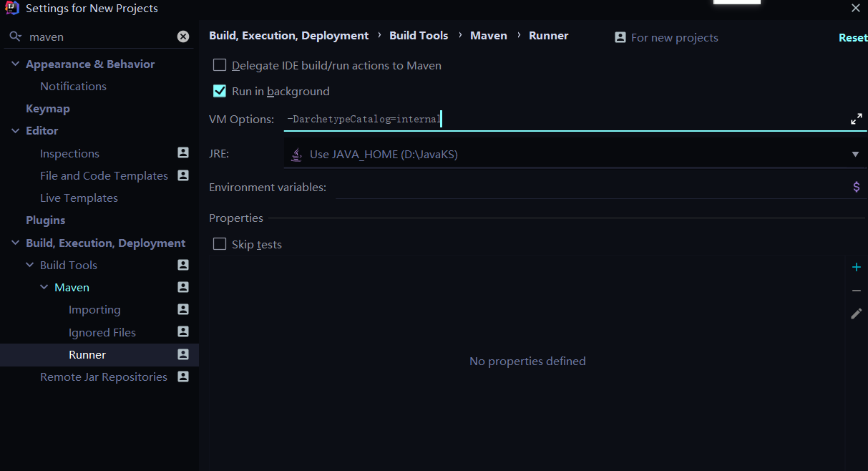Click the Reset link

[853, 37]
